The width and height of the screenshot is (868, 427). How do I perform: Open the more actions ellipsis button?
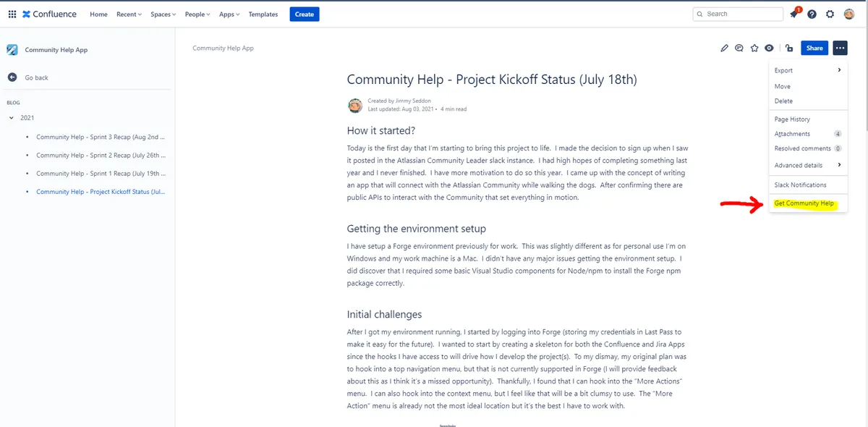pyautogui.click(x=840, y=48)
